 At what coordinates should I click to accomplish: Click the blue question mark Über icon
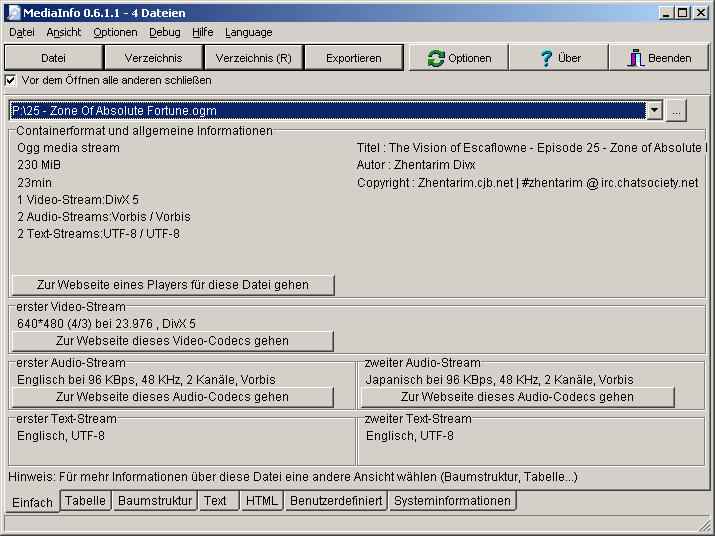546,58
